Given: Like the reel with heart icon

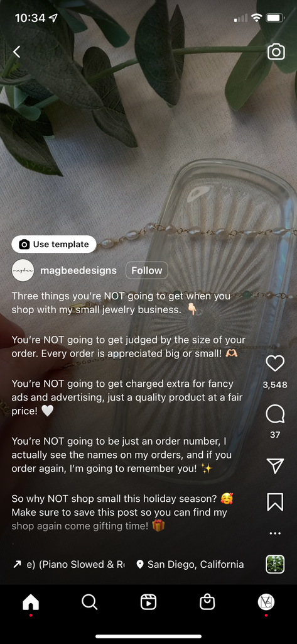Looking at the screenshot, I should 275,363.
